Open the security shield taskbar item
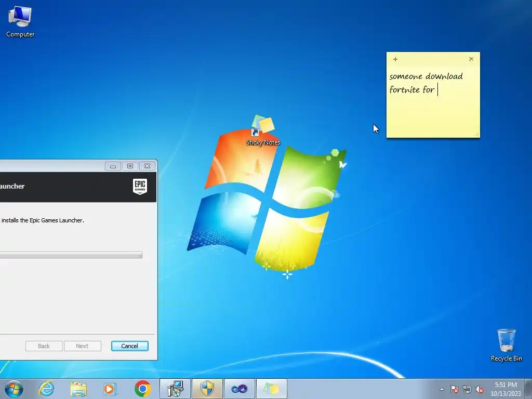This screenshot has height=399, width=532. coord(207,389)
